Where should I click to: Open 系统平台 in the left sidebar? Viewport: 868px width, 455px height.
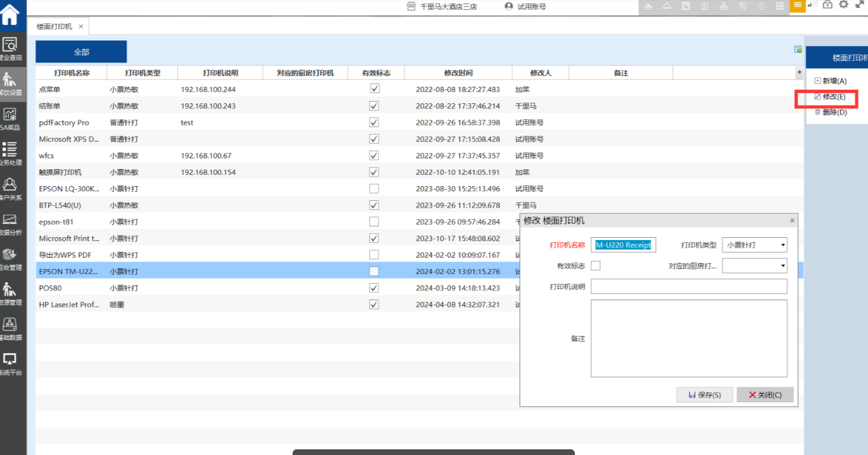[10, 363]
